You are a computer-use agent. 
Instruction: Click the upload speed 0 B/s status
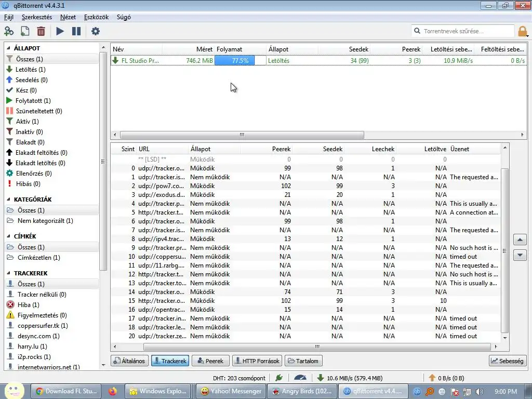[x=446, y=378]
